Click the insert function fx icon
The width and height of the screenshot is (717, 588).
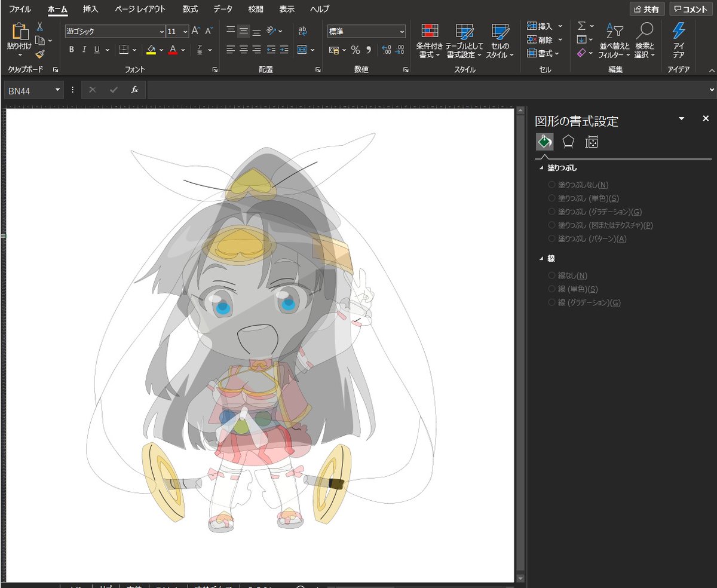pyautogui.click(x=134, y=90)
